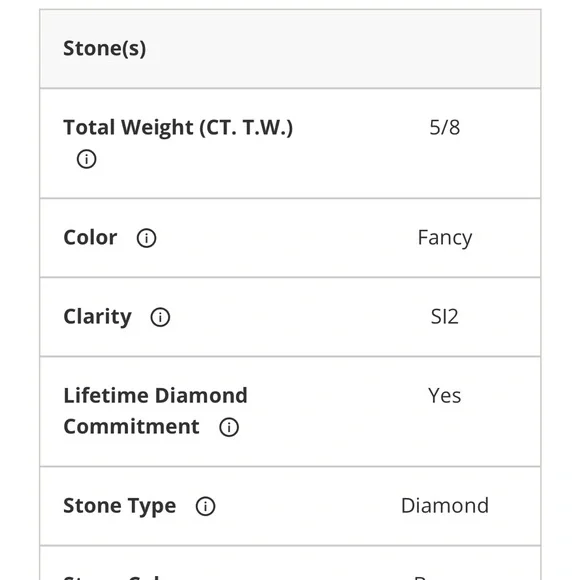Viewport: 580px width, 580px height.
Task: Open info icon under Total Weight
Action: [87, 159]
